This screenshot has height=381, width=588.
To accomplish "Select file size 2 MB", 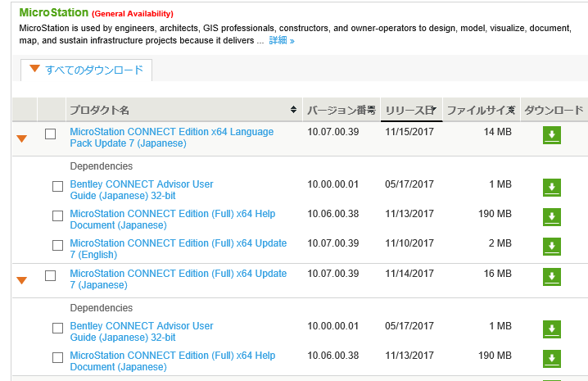I will click(x=500, y=243).
